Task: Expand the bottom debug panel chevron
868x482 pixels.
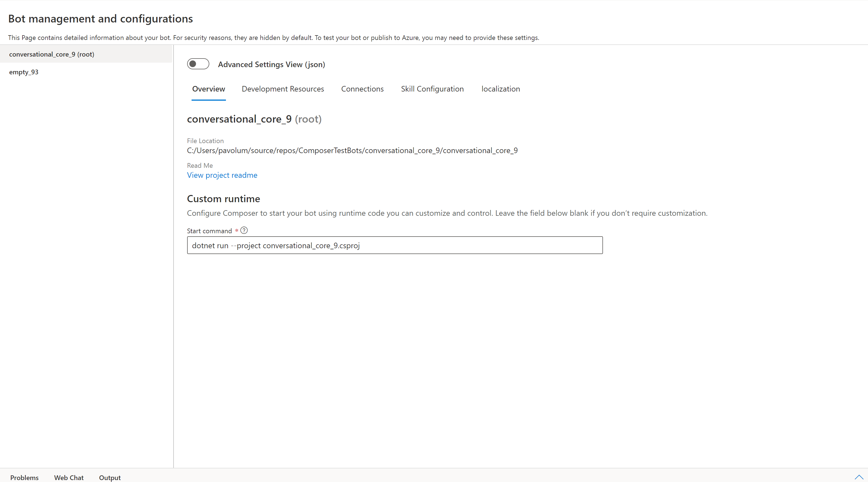Action: click(859, 477)
